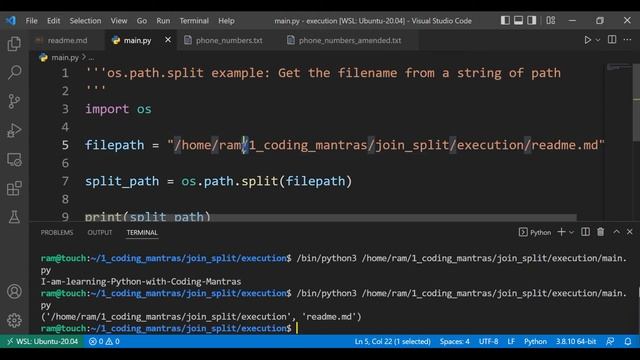
Task: Open the Search view in activity bar
Action: pyautogui.click(x=14, y=72)
